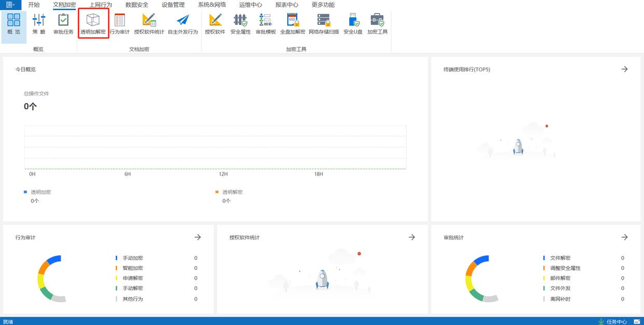644x325 pixels.
Task: Click the 透明加密 blue legend marker
Action: [25, 192]
